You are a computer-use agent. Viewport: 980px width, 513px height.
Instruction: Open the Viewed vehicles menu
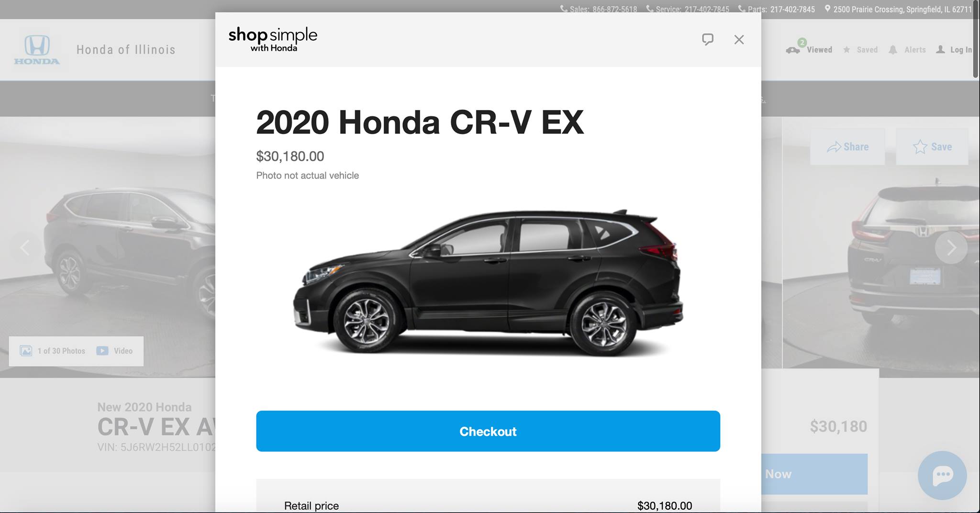(809, 49)
